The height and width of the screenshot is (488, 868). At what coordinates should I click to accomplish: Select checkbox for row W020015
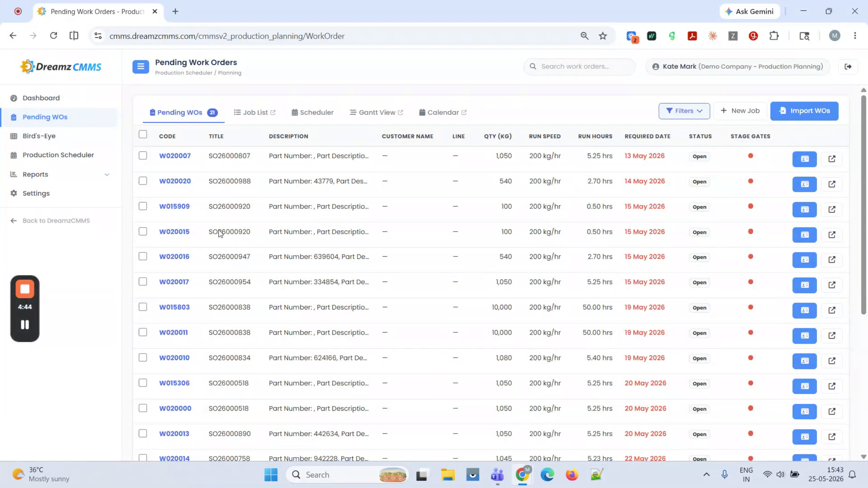(143, 231)
